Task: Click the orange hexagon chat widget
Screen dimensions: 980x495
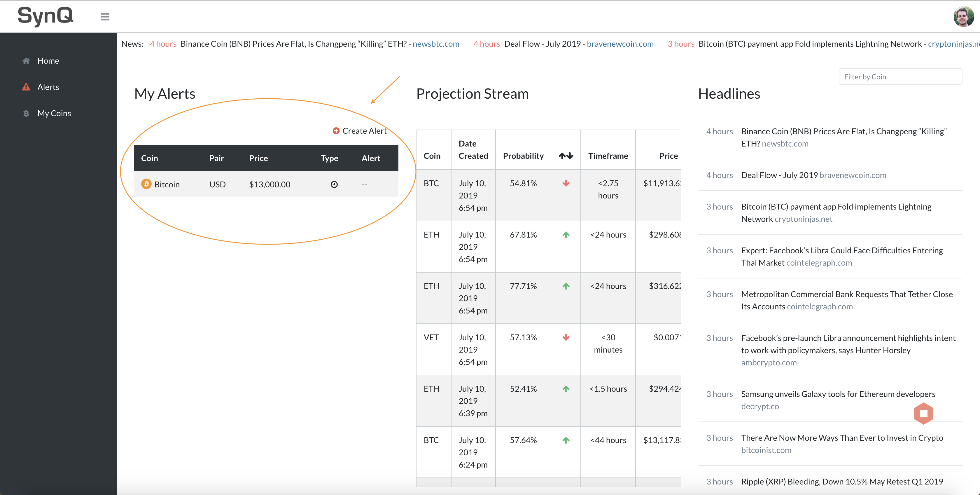Action: coord(924,413)
